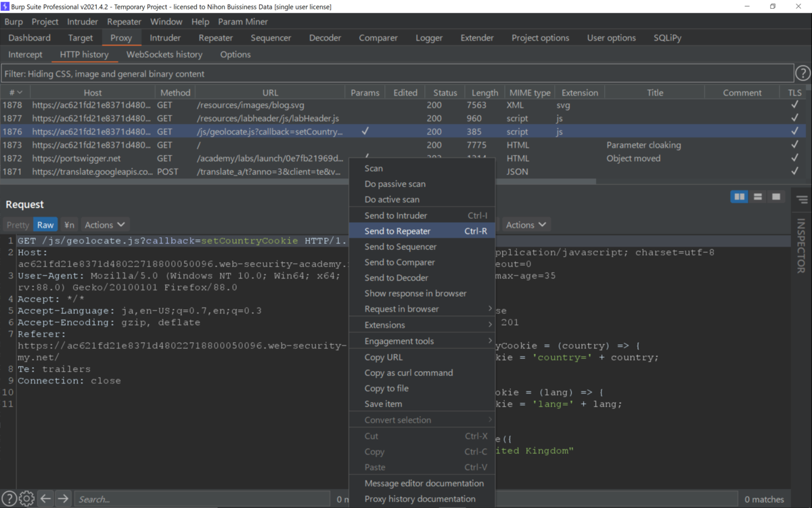Expand Extensions submenu in context menu
812x508 pixels.
pos(422,325)
